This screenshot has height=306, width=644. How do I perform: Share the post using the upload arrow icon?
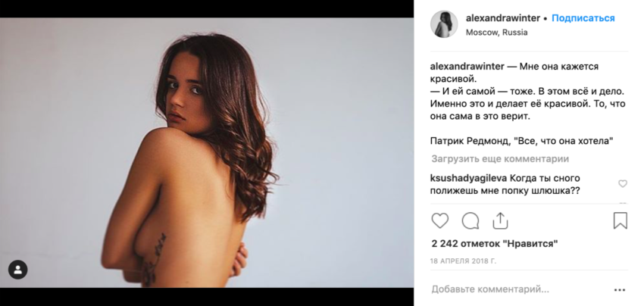500,220
